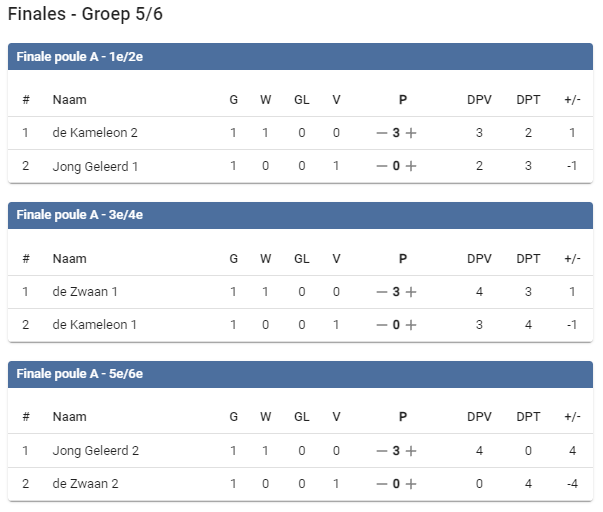Increase points for de Kameleon 2
The width and height of the screenshot is (603, 512).
[x=411, y=133]
